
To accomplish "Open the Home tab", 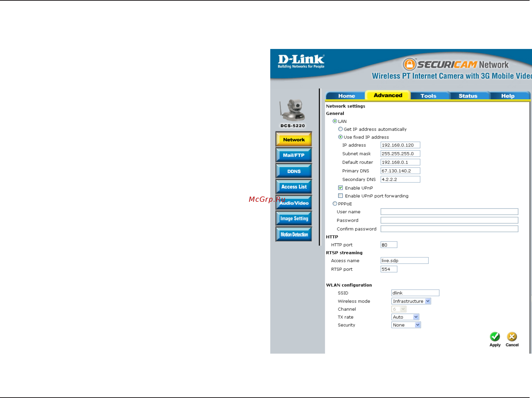I will (x=346, y=96).
